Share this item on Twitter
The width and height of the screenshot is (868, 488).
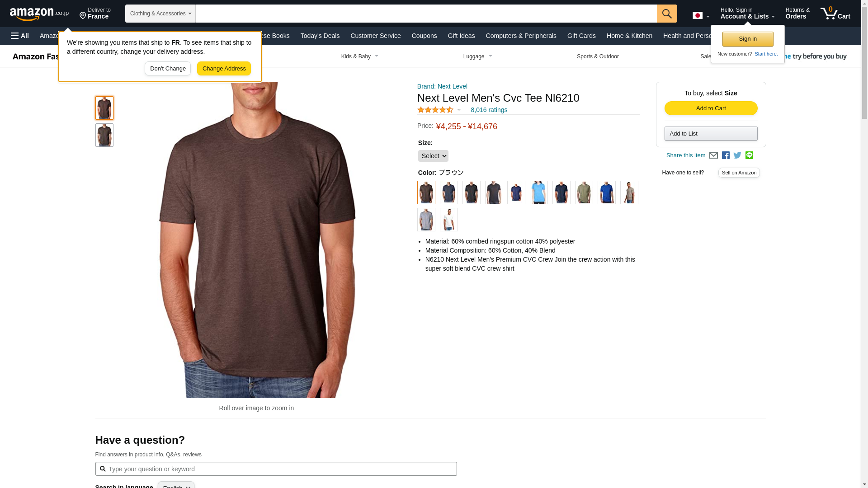737,155
